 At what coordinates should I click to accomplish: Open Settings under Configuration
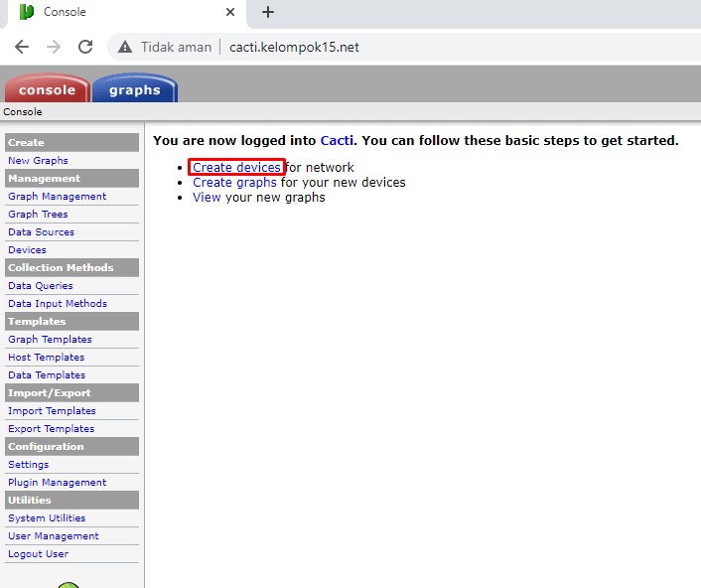[28, 465]
